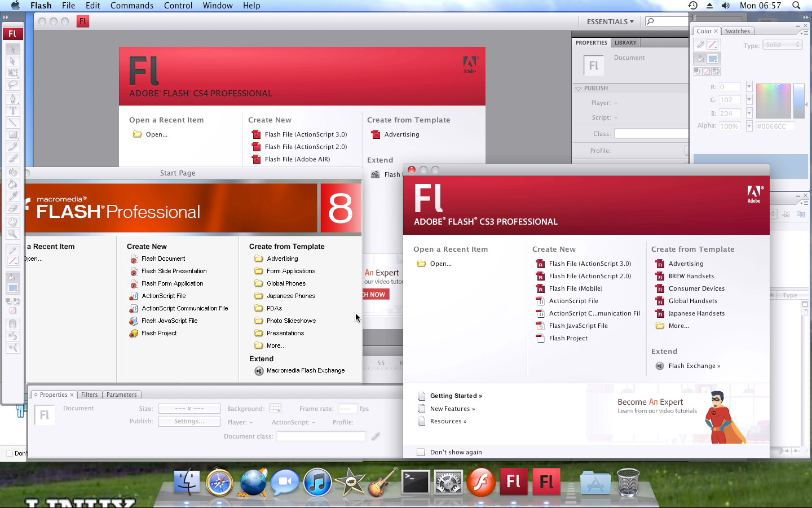The width and height of the screenshot is (812, 508).
Task: Click the Straighten option icon in tools panel
Action: point(12,348)
